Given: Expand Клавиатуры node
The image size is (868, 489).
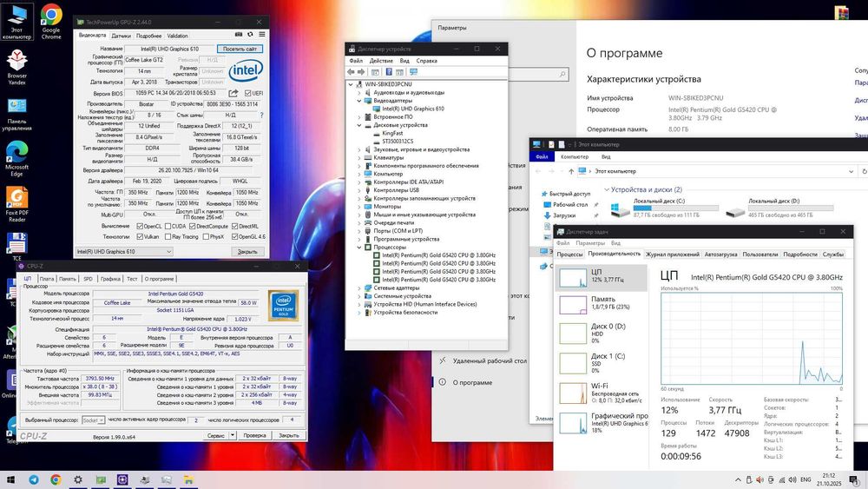Looking at the screenshot, I should click(359, 157).
